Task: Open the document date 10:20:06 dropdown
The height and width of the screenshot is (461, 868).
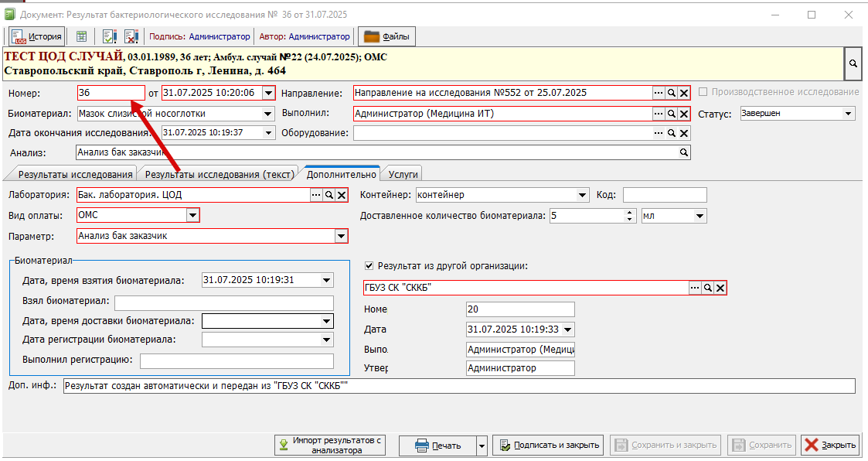Action: pyautogui.click(x=268, y=93)
